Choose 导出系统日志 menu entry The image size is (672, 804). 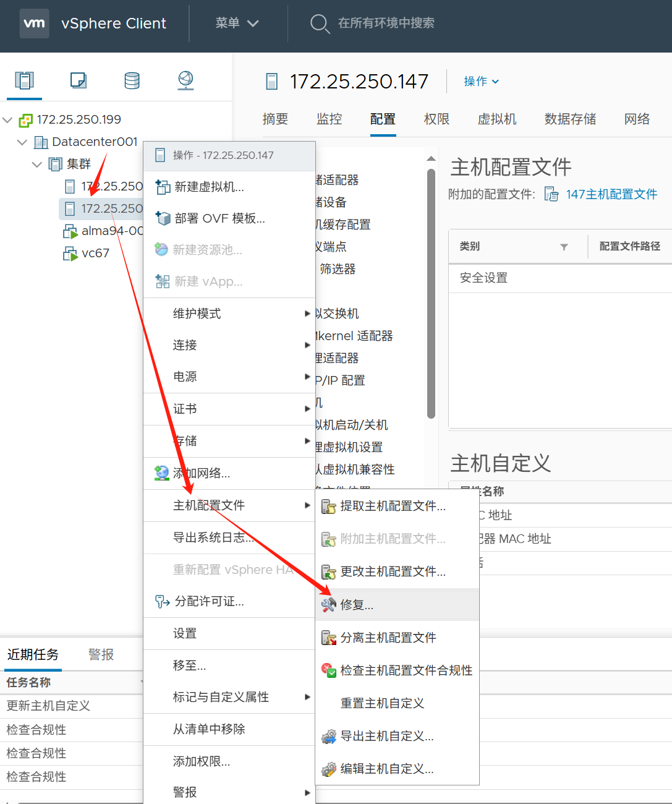click(229, 537)
